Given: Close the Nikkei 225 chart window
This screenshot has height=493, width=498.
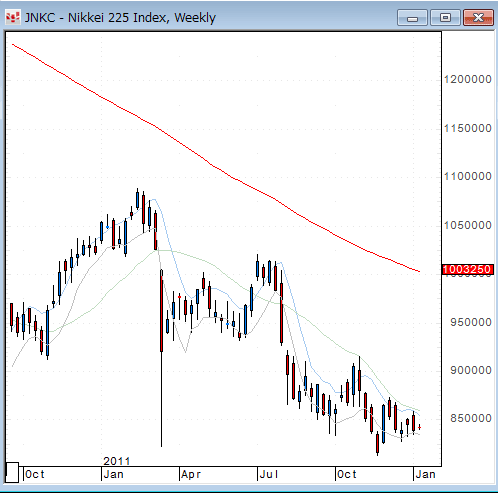Looking at the screenshot, I should point(478,18).
